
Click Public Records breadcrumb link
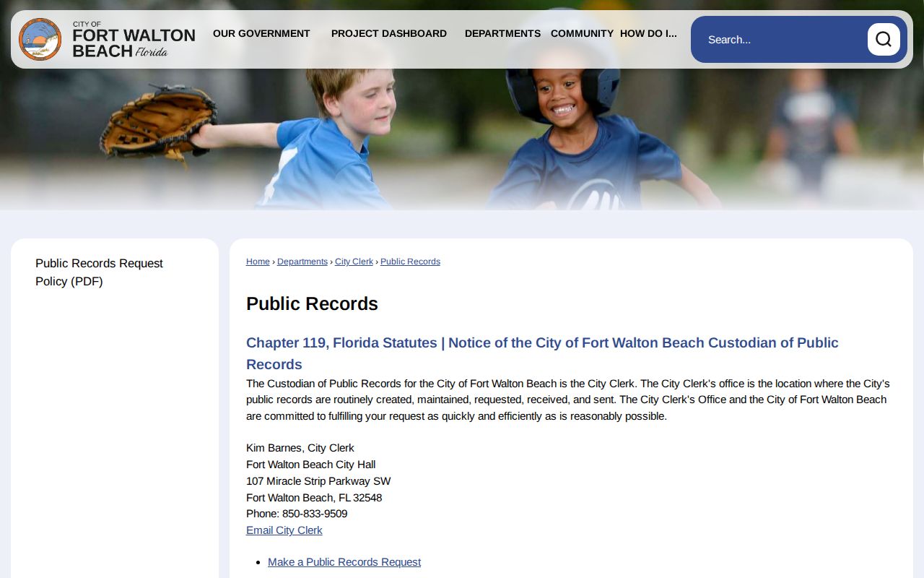(410, 262)
